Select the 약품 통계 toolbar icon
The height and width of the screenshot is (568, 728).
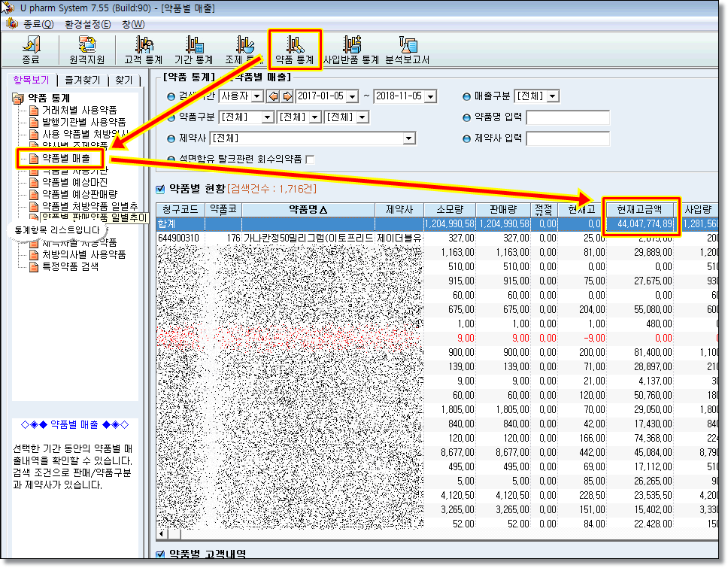(x=294, y=50)
